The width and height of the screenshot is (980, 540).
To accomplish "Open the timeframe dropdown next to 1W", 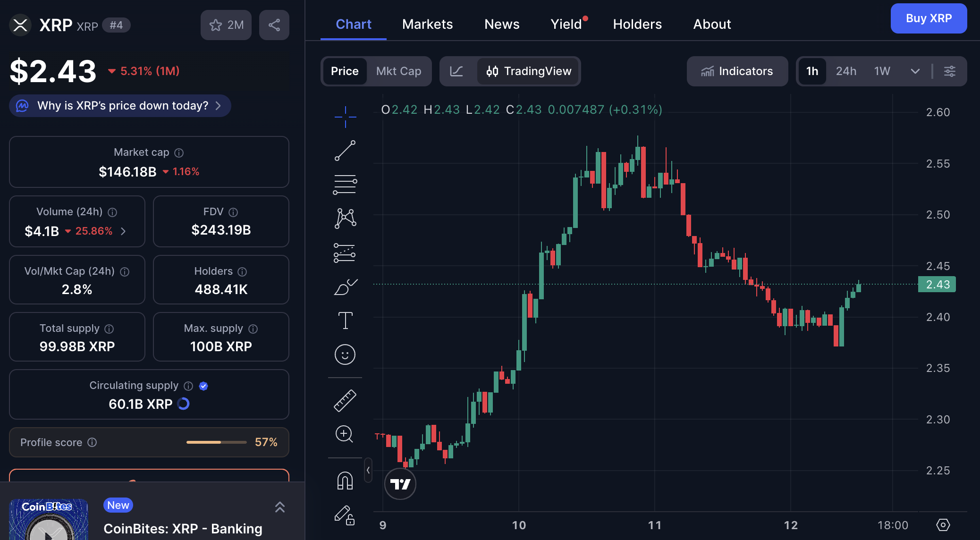I will 915,71.
